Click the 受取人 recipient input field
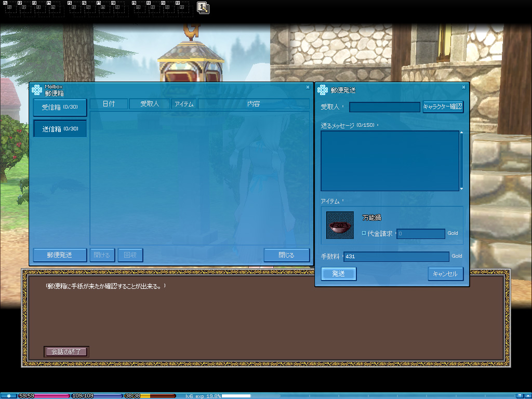Image resolution: width=532 pixels, height=399 pixels. click(385, 107)
